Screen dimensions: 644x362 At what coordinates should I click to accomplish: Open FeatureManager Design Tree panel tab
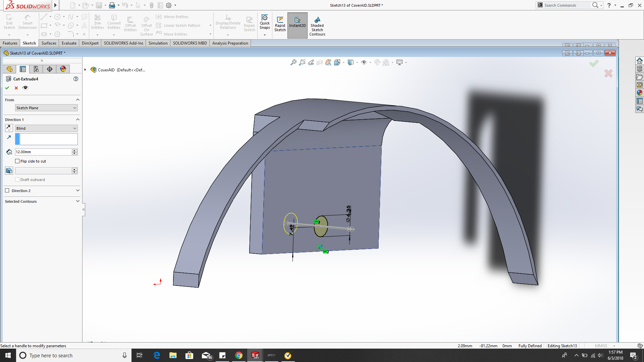tap(9, 69)
